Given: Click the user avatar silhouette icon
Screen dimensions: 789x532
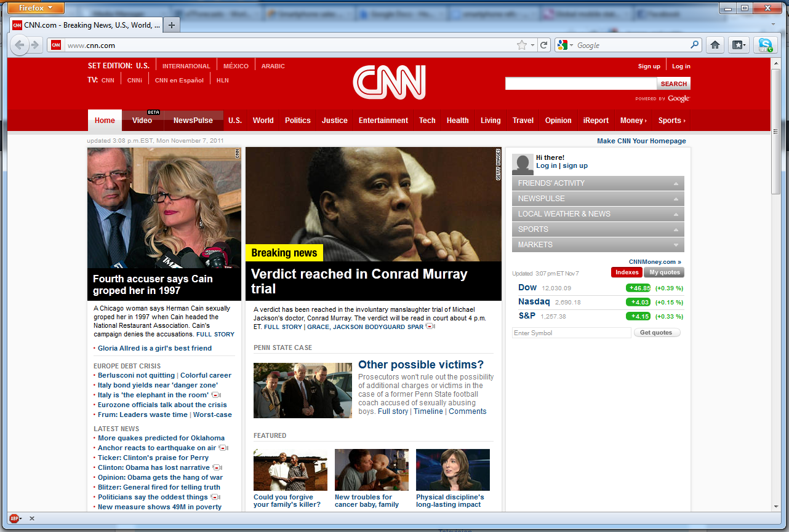Looking at the screenshot, I should [x=523, y=164].
